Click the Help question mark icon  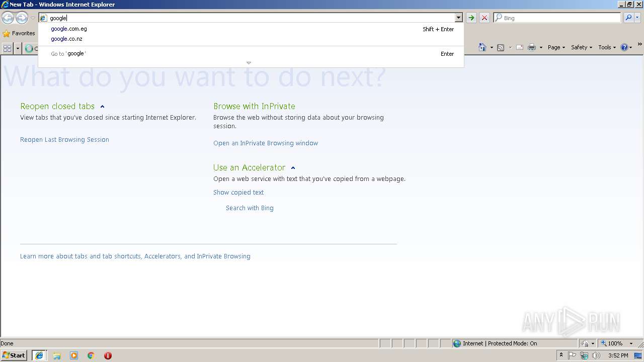point(624,47)
